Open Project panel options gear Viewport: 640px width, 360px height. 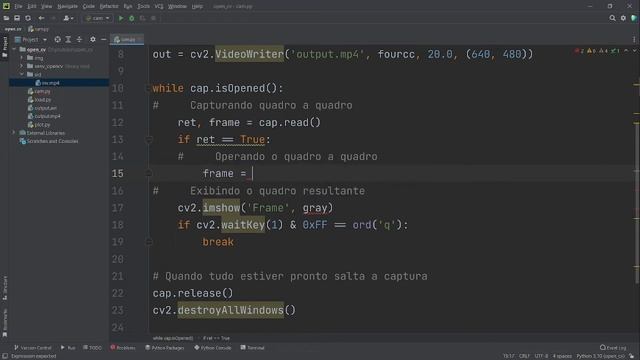(x=93, y=39)
